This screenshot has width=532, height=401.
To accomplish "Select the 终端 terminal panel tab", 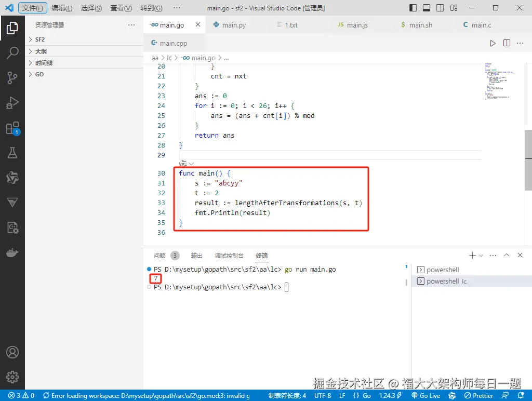I will pos(262,256).
